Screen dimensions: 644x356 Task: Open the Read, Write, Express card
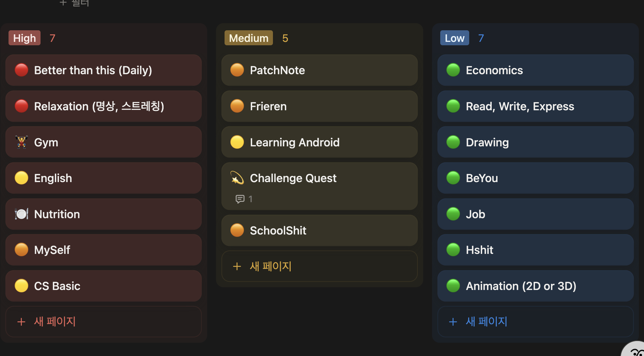(535, 106)
